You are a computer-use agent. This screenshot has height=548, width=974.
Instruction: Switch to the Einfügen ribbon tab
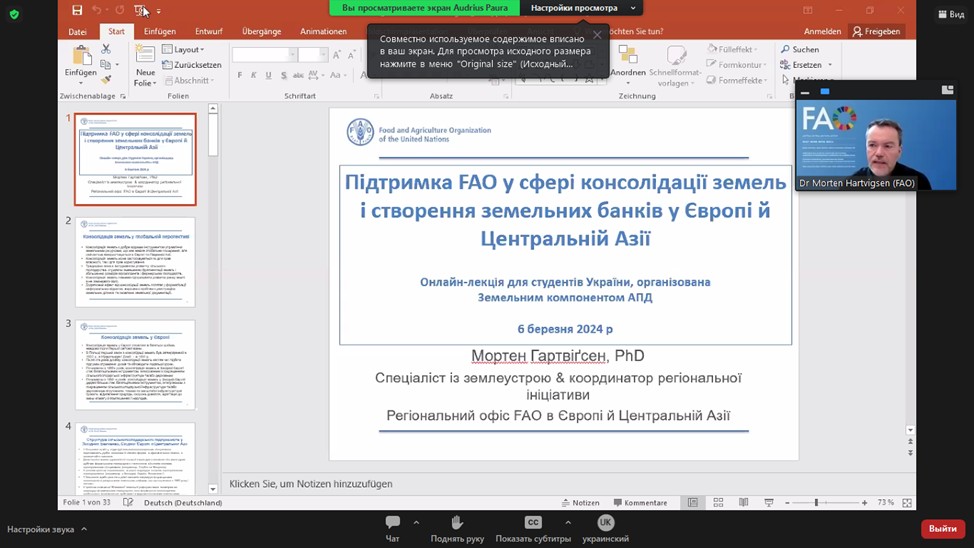pyautogui.click(x=160, y=31)
